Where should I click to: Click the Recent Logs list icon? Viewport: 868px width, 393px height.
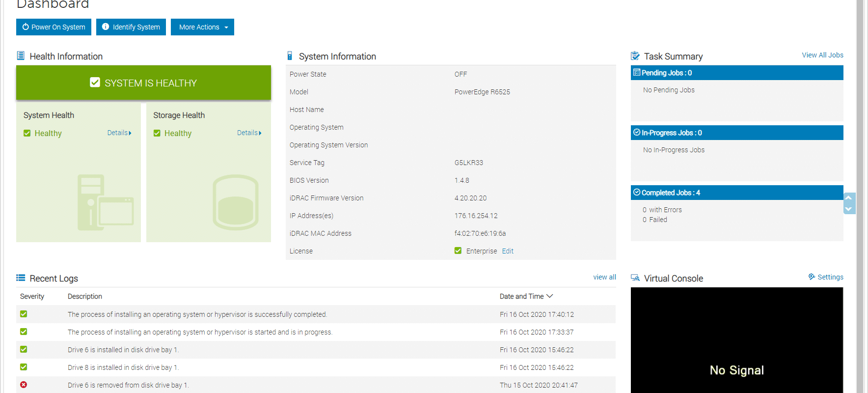click(x=21, y=278)
